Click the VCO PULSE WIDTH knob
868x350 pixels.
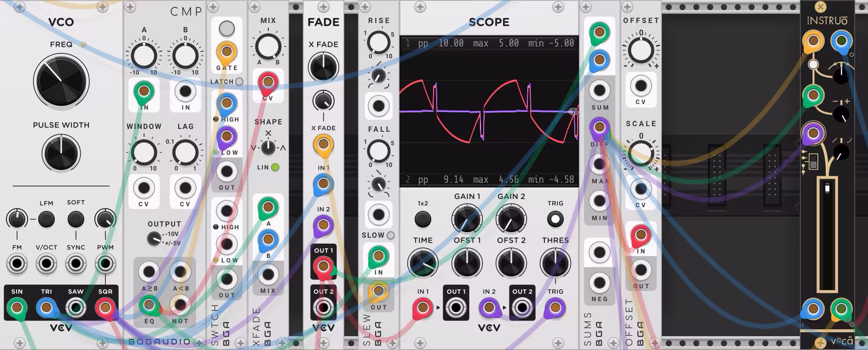[x=61, y=153]
